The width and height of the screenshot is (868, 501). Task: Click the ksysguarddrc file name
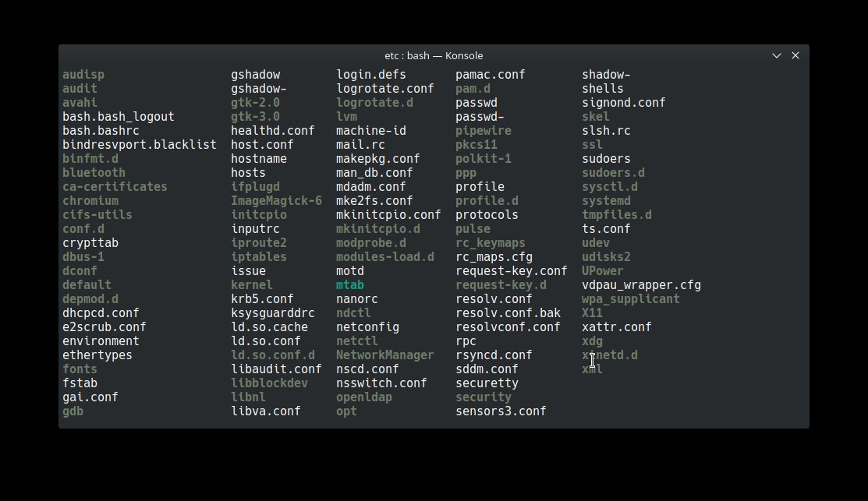click(273, 313)
